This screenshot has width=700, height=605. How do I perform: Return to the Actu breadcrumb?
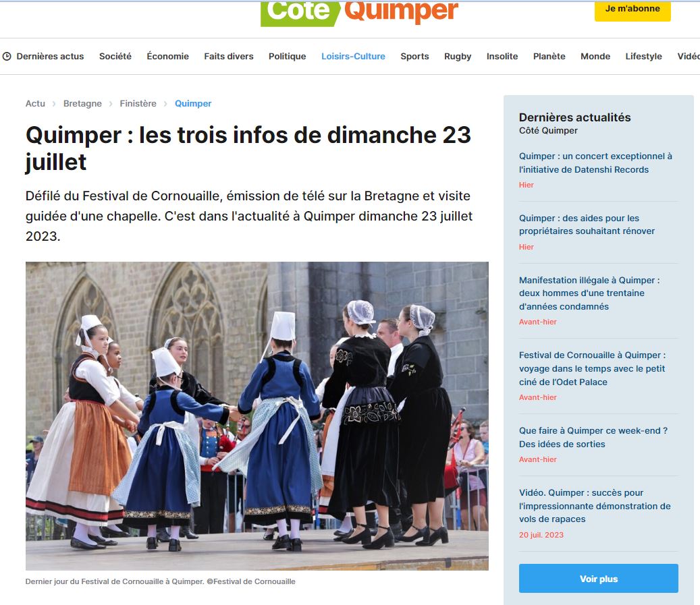[35, 103]
